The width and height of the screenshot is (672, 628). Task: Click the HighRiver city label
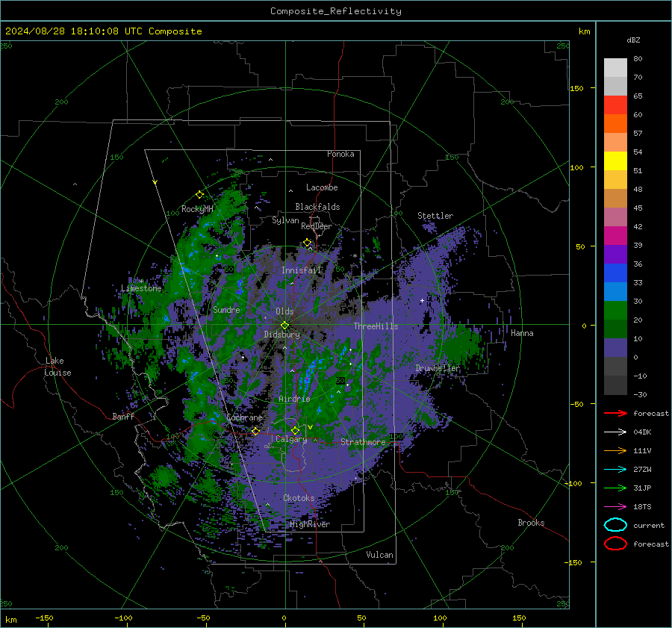[x=310, y=524]
